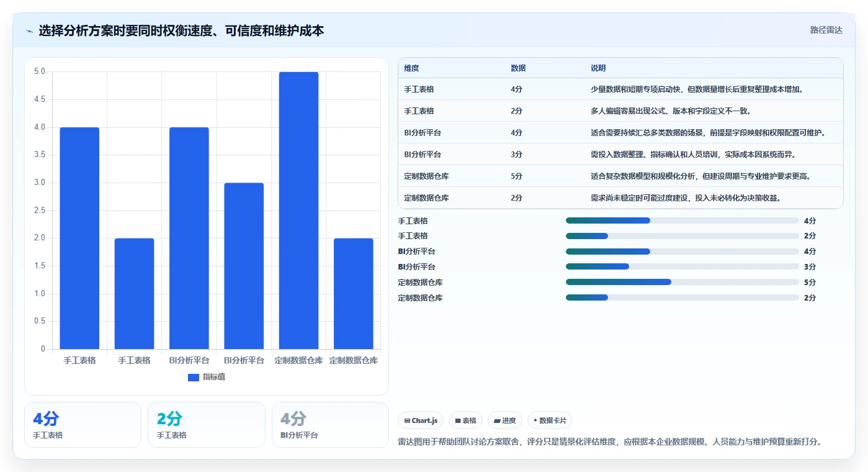Click the 3分 value next to the progress bars
This screenshot has height=472, width=868.
[810, 267]
